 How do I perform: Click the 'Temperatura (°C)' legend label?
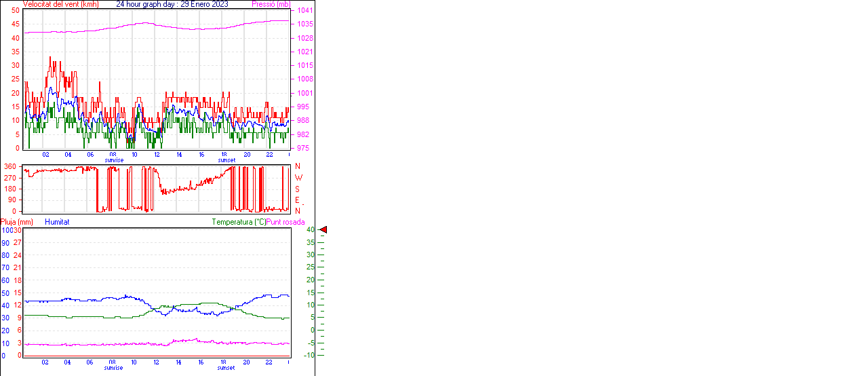(239, 222)
